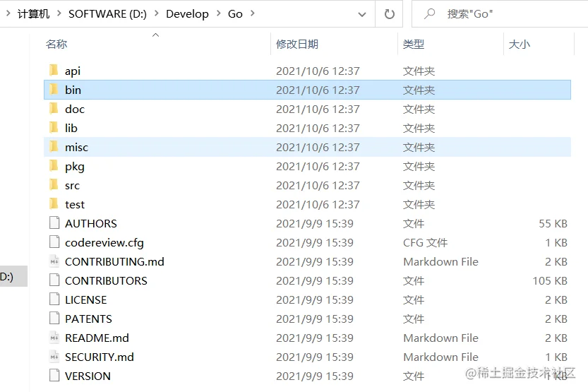Image resolution: width=588 pixels, height=392 pixels.
Task: Click the doc folder icon
Action: pyautogui.click(x=54, y=108)
